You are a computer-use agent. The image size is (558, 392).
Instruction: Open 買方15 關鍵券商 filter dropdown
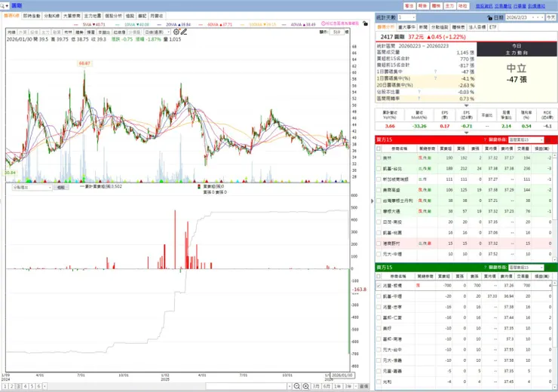[526, 139]
